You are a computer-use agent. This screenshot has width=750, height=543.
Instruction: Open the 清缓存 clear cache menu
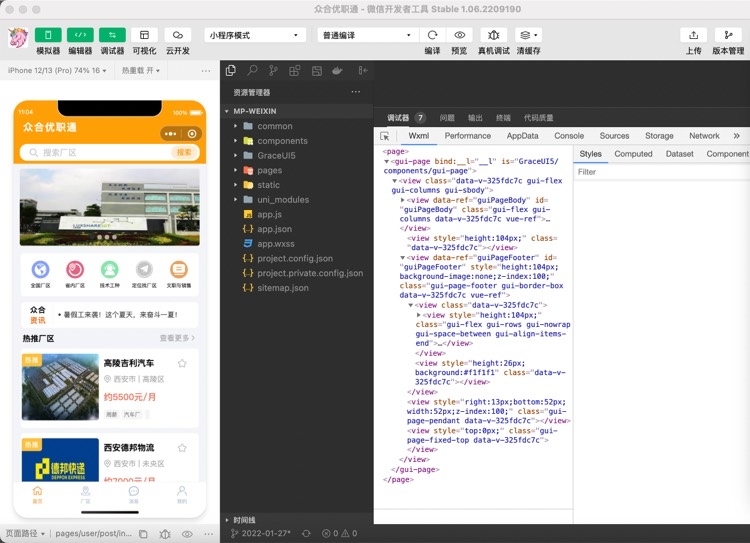click(528, 35)
